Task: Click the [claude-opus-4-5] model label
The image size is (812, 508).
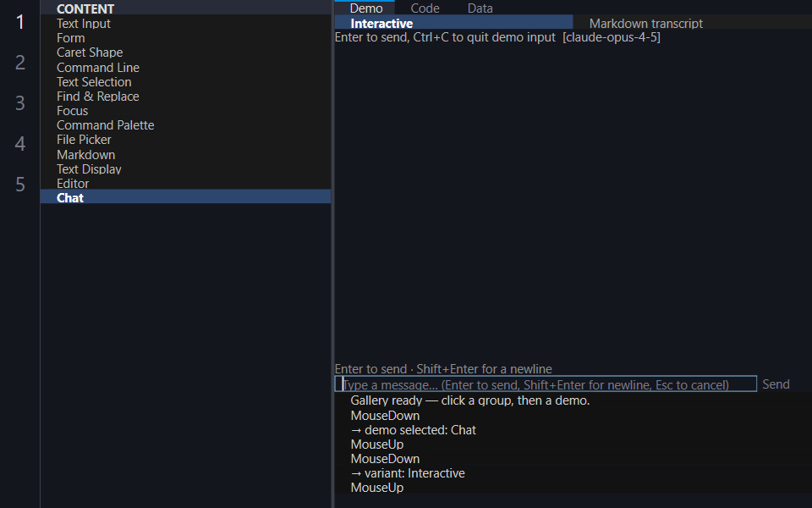Action: click(611, 37)
